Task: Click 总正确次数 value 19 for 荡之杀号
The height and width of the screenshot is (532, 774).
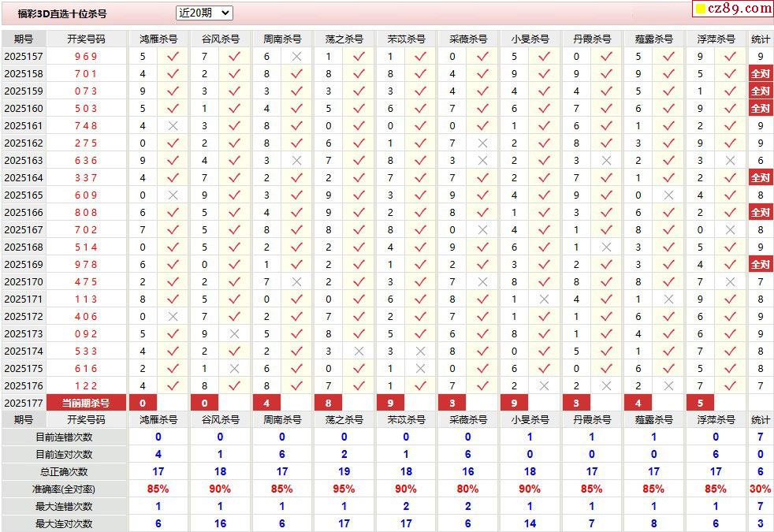Action: (344, 472)
